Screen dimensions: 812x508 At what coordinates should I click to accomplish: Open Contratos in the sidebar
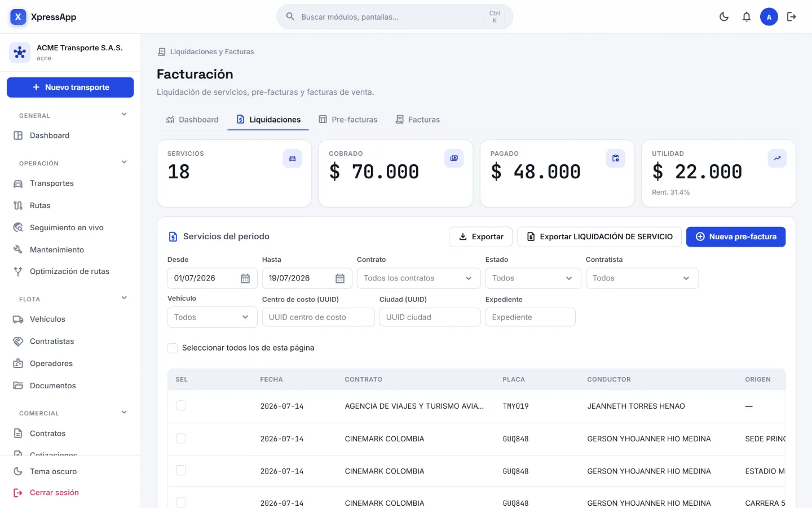pos(70,433)
